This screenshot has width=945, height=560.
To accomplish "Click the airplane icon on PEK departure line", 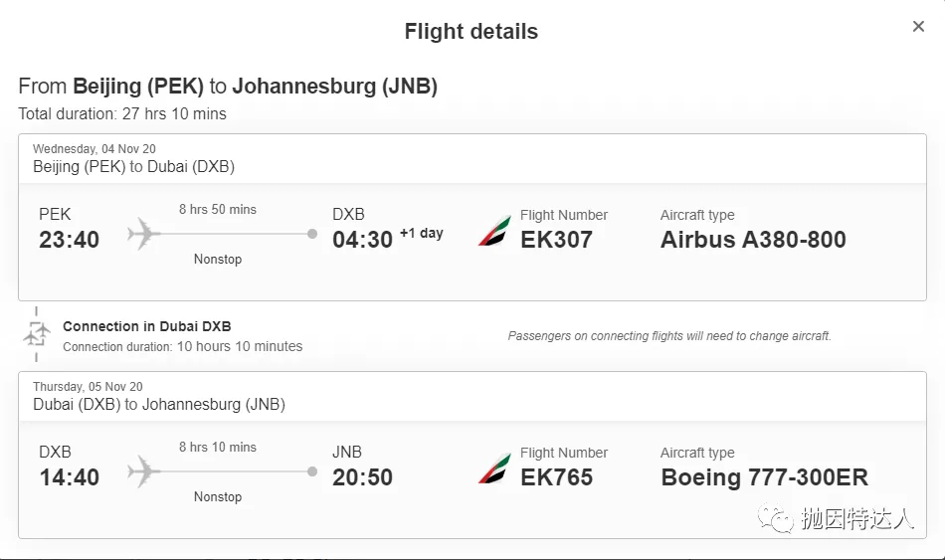I will coord(143,234).
